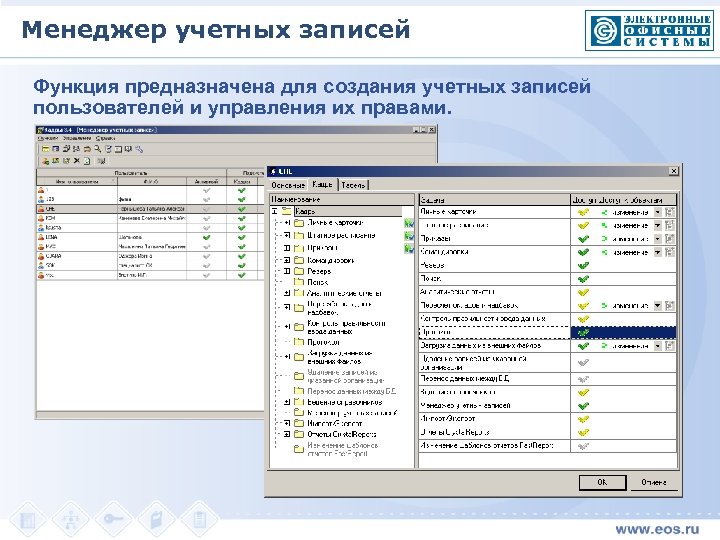Click the Задача column header
This screenshot has height=540, width=720.
495,200
